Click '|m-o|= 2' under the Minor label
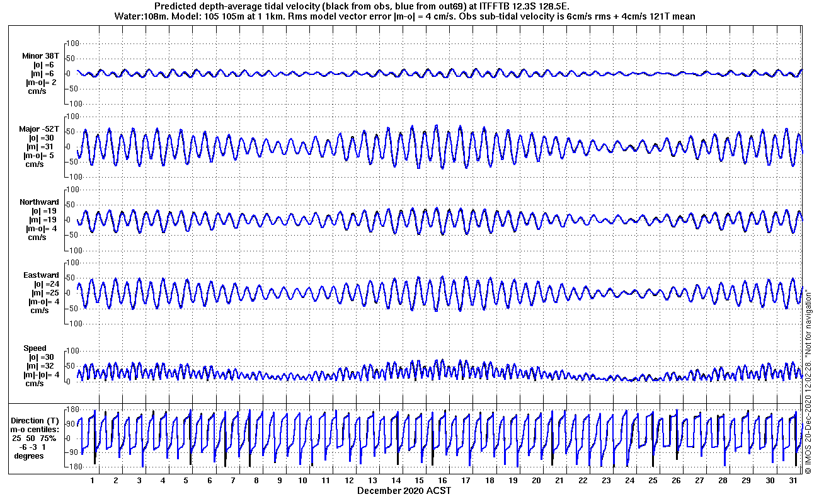The height and width of the screenshot is (504, 819). [x=41, y=83]
